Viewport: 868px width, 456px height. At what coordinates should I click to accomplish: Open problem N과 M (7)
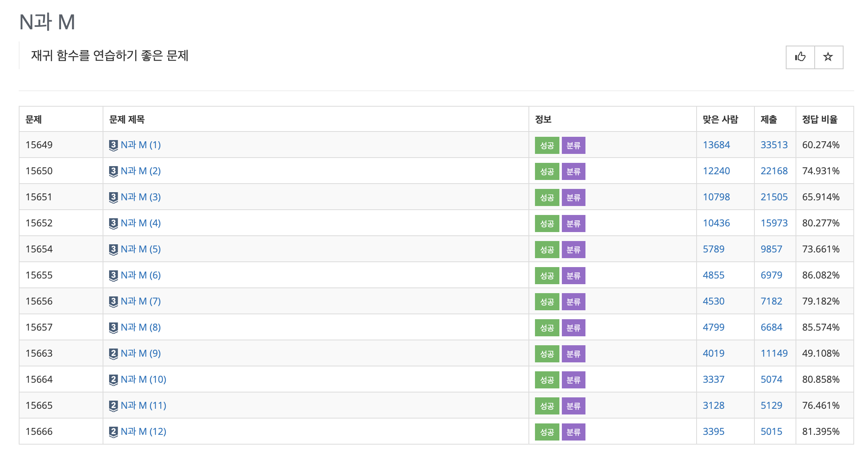tap(140, 301)
